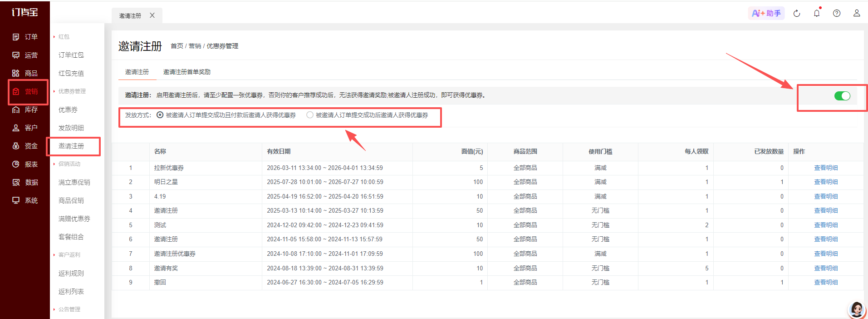868x319 pixels.
Task: Switch to 邀请注册首单奖励 tab
Action: click(187, 72)
